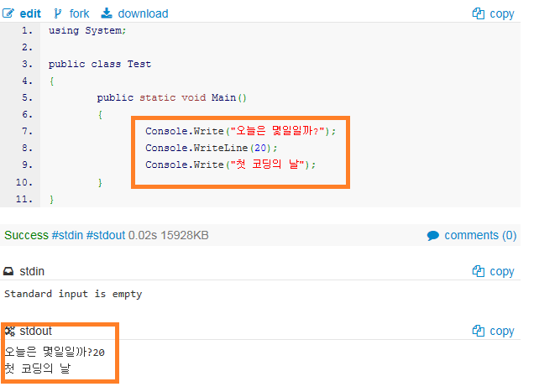Image resolution: width=534 pixels, height=392 pixels.
Task: Click stdout output line '첫 코딩의 날'
Action: coord(38,368)
